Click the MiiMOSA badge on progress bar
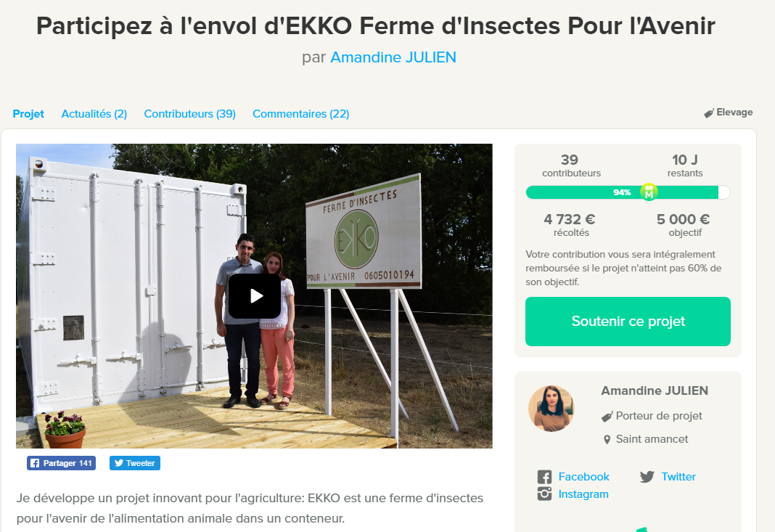775x532 pixels. coord(649,192)
